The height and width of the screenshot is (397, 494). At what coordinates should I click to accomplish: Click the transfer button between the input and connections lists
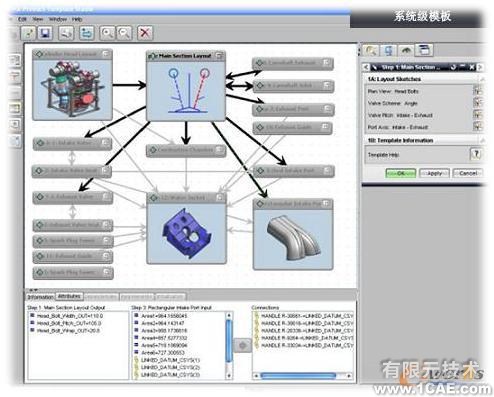click(242, 345)
